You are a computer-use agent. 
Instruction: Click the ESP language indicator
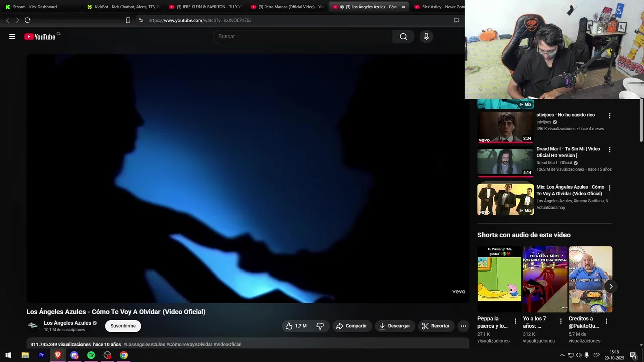point(596,355)
